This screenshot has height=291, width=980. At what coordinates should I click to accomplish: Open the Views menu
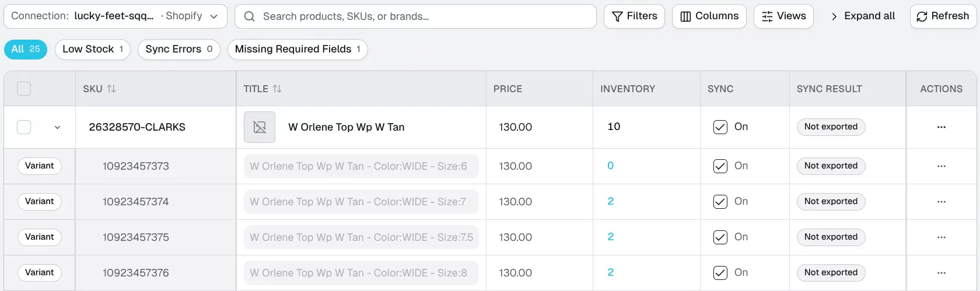(783, 16)
